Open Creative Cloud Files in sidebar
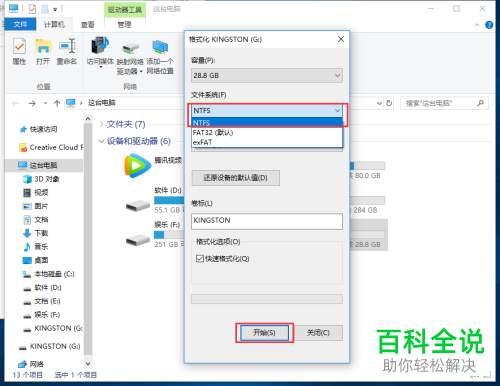Screen dimensions: 500x386 coord(51,147)
